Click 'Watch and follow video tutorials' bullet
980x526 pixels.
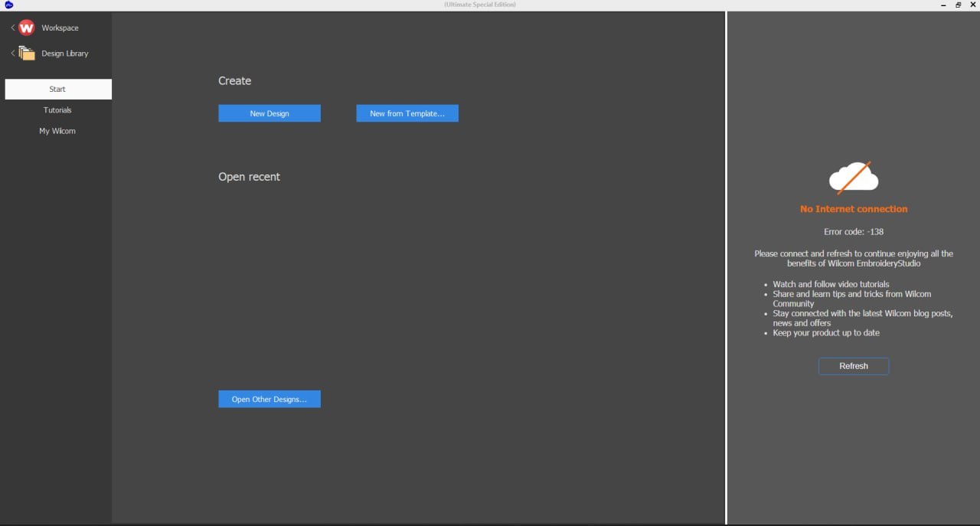coord(831,284)
